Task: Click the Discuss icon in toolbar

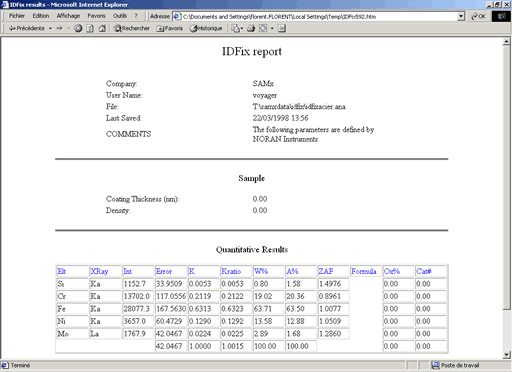Action: pyautogui.click(x=282, y=28)
